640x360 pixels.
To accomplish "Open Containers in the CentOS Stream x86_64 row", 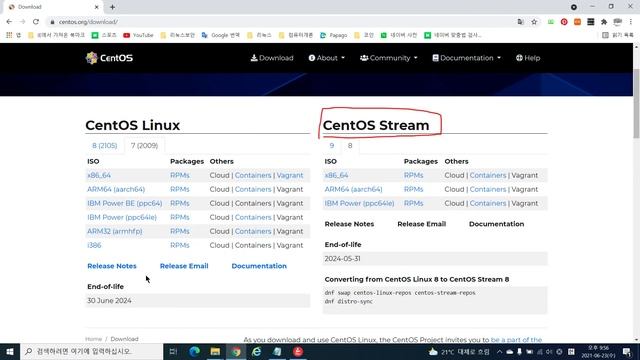I will 488,175.
